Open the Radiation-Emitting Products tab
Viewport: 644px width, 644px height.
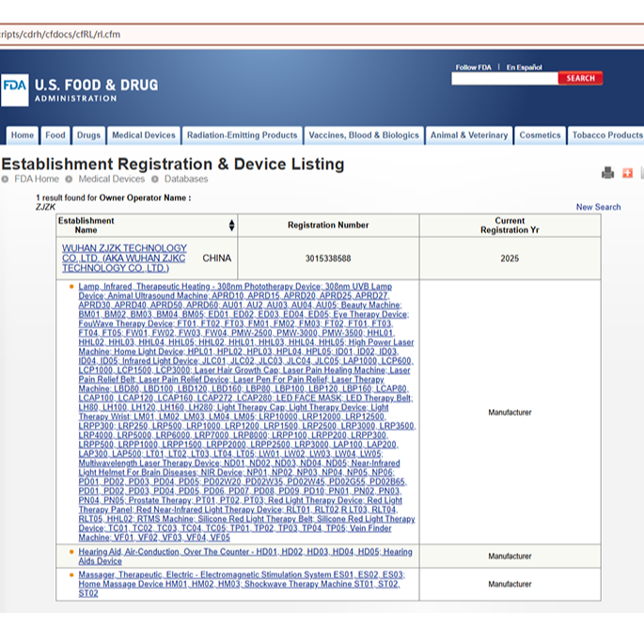pos(242,135)
